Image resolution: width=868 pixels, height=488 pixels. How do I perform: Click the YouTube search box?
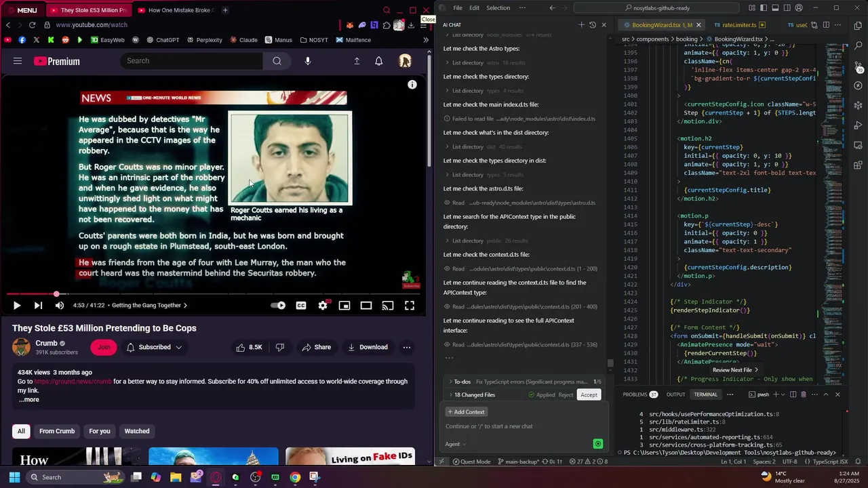pos(192,61)
